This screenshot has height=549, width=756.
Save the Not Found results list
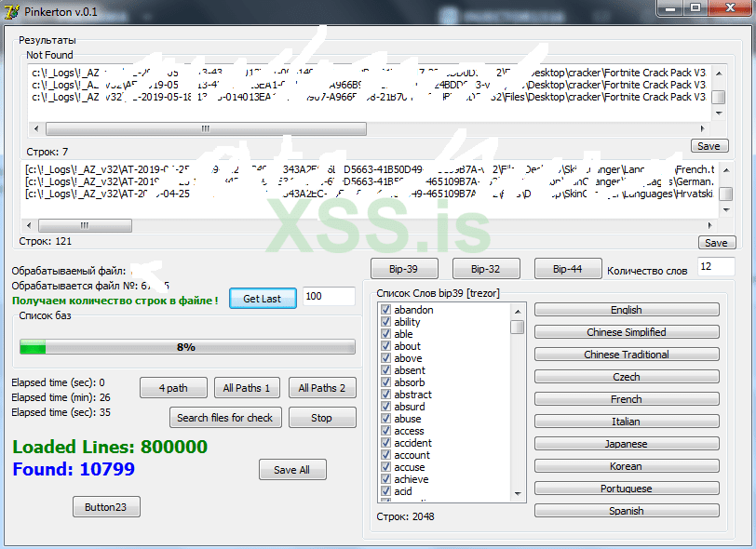709,145
